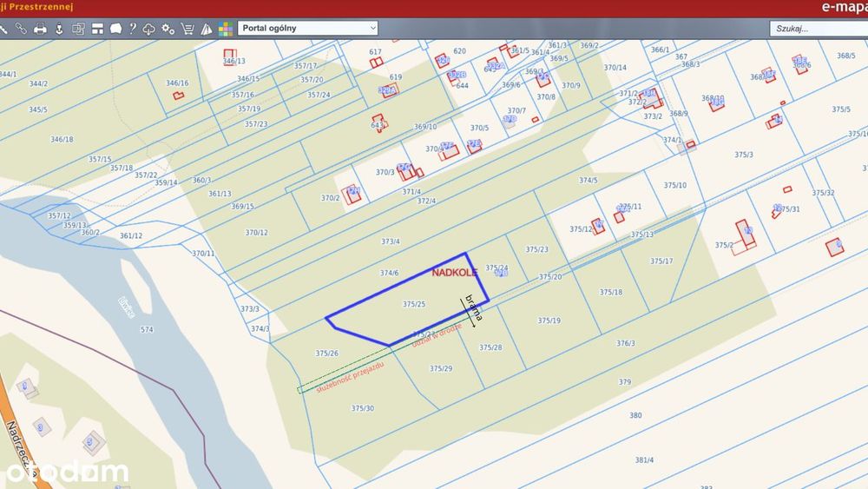This screenshot has height=489, width=868.
Task: Select the polygon shape tool icon
Action: 115,29
